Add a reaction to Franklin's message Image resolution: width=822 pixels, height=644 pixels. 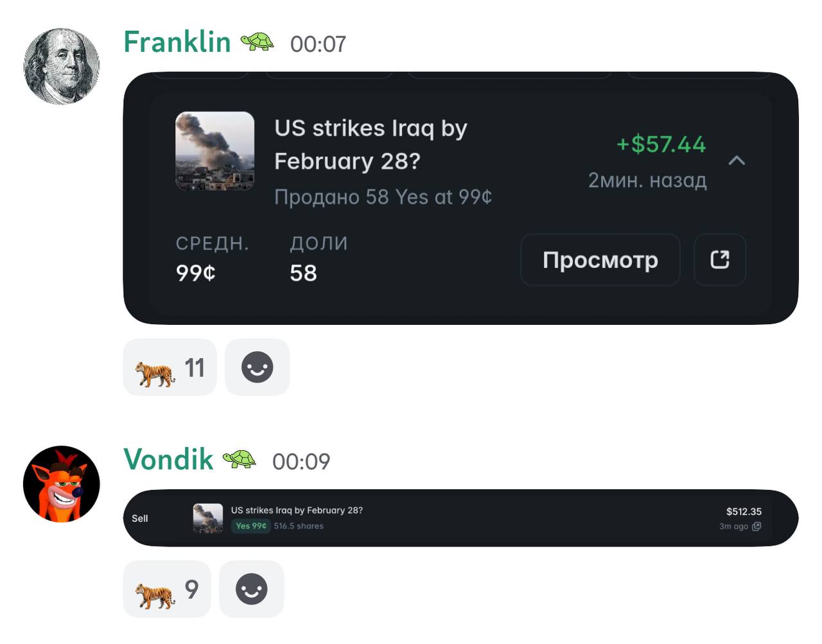257,367
